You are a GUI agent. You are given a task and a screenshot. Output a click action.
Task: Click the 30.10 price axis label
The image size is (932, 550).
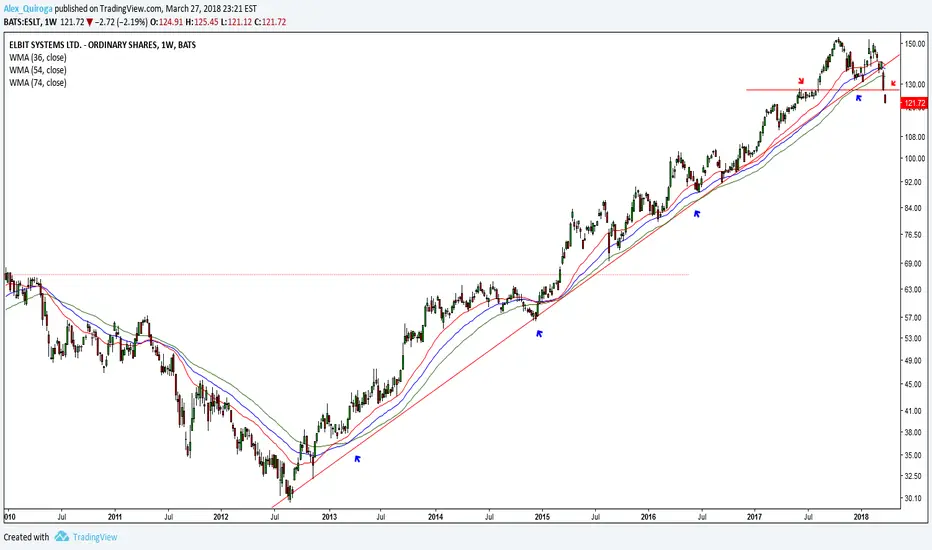click(x=915, y=498)
